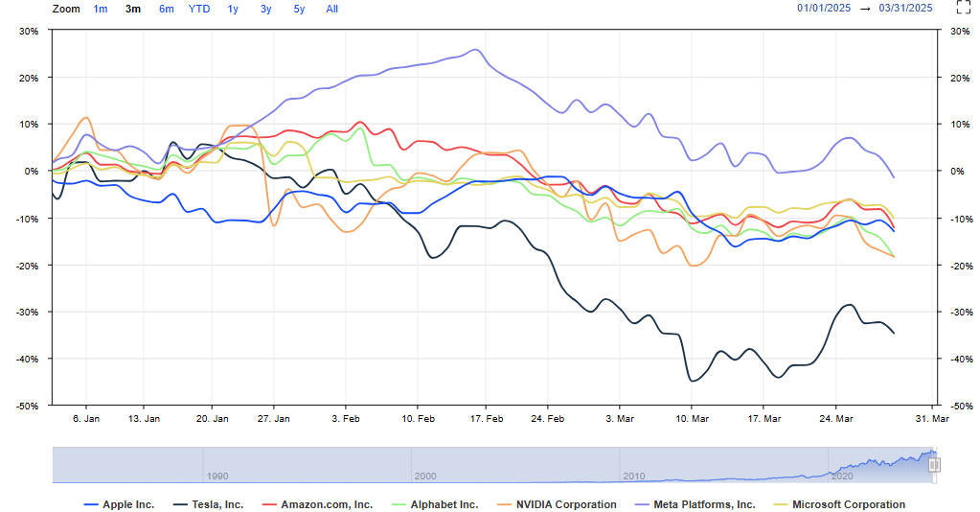Click the 24. Feb x-axis label
980x512 pixels.
548,418
